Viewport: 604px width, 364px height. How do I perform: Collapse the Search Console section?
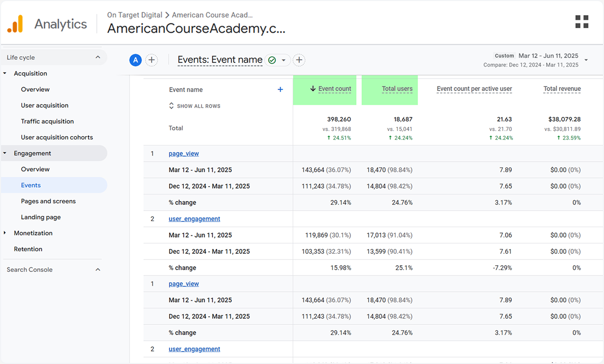[x=98, y=269]
